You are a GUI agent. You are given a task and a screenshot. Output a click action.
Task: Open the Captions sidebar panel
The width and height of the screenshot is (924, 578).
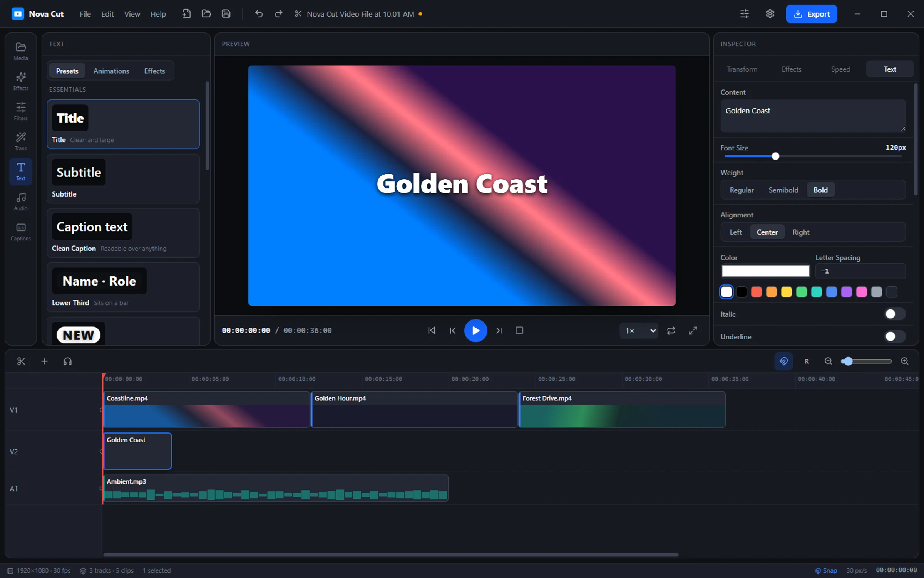[21, 232]
